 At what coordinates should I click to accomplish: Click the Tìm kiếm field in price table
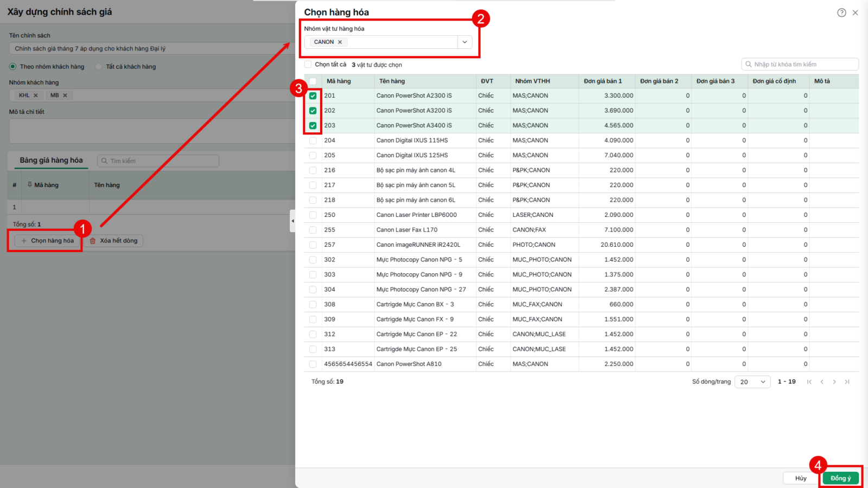158,161
